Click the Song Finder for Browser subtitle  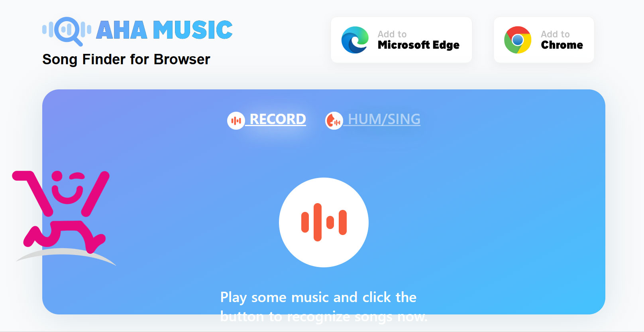click(126, 59)
